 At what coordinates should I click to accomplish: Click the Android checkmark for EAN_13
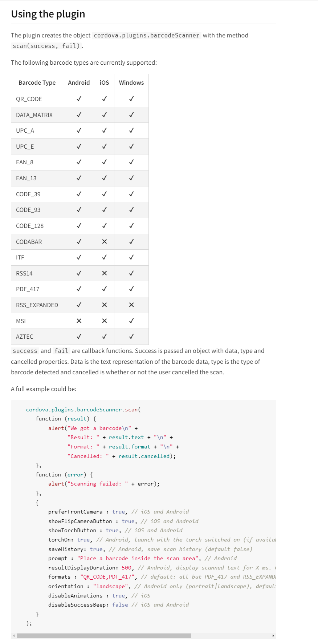79,178
